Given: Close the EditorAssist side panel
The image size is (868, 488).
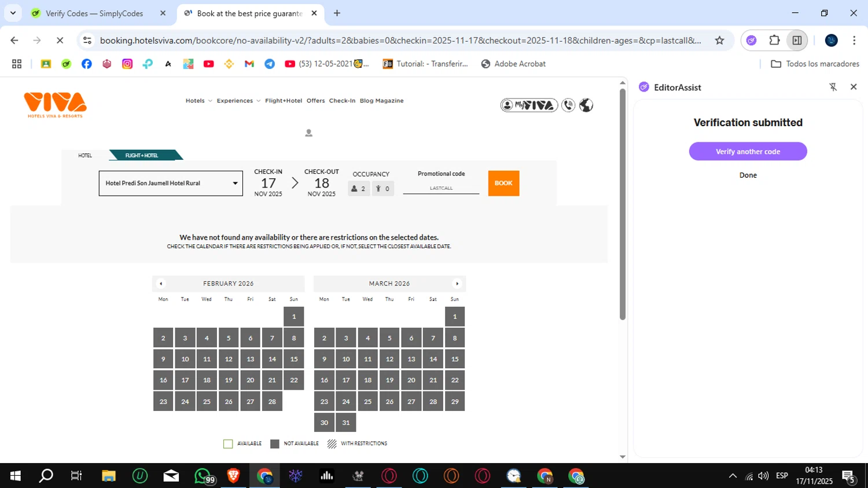Looking at the screenshot, I should [x=854, y=87].
